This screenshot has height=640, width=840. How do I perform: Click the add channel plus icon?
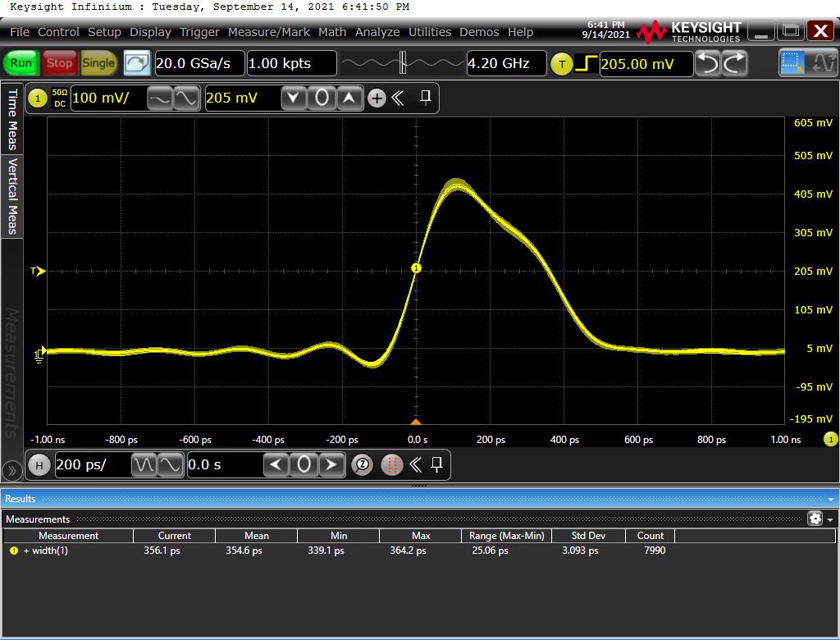377,98
